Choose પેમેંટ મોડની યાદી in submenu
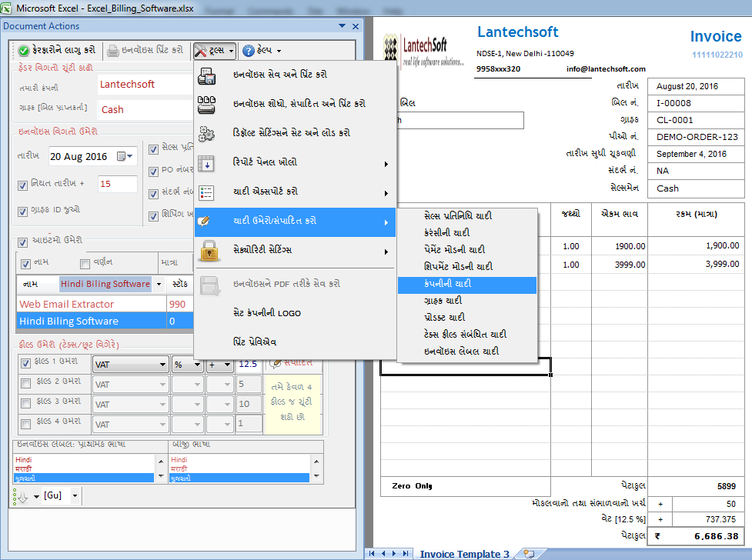This screenshot has width=752, height=560. coord(467,249)
